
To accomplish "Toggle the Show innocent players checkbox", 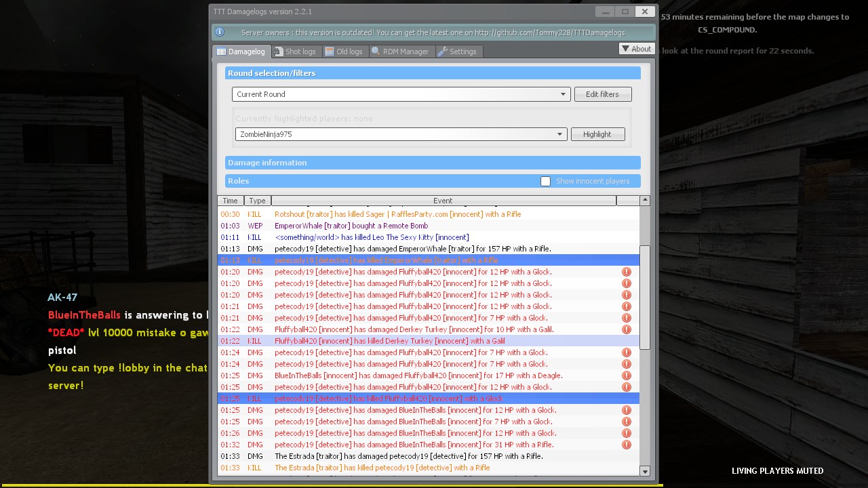I will pos(545,181).
